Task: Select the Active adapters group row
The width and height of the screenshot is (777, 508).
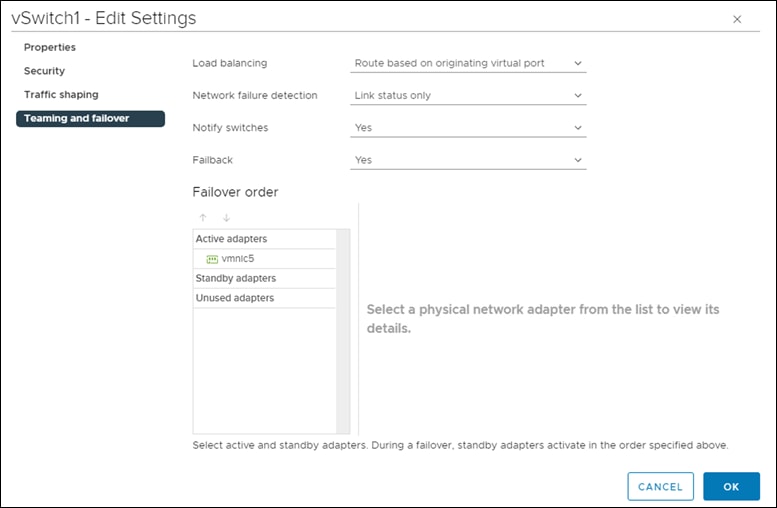Action: (265, 239)
